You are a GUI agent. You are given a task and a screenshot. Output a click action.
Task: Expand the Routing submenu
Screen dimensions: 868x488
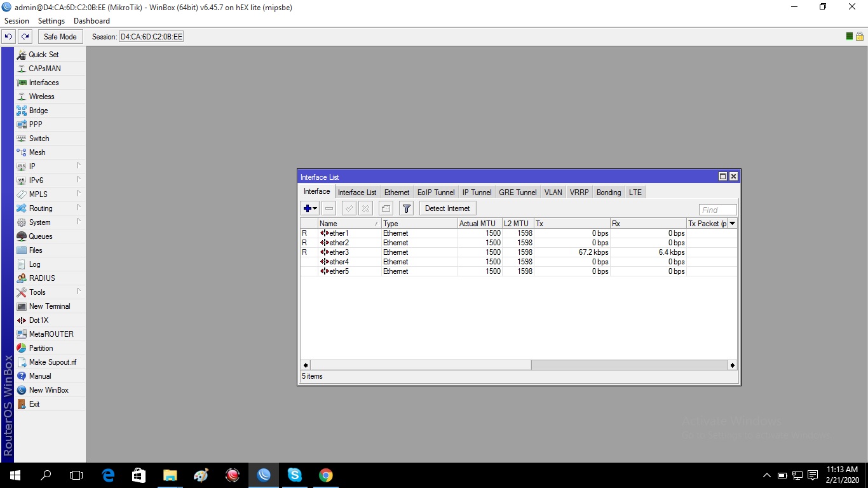pos(50,208)
